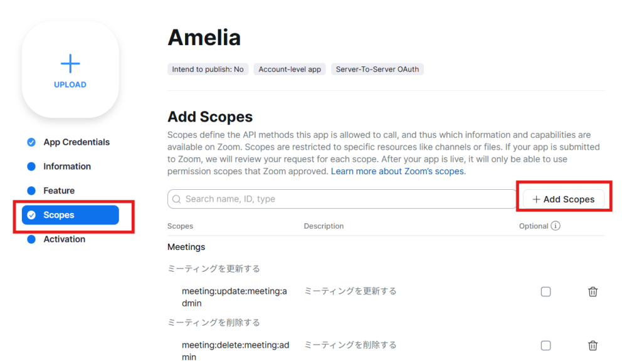Delete the meeting:update:meeting:admin scope via trash icon

coord(592,292)
